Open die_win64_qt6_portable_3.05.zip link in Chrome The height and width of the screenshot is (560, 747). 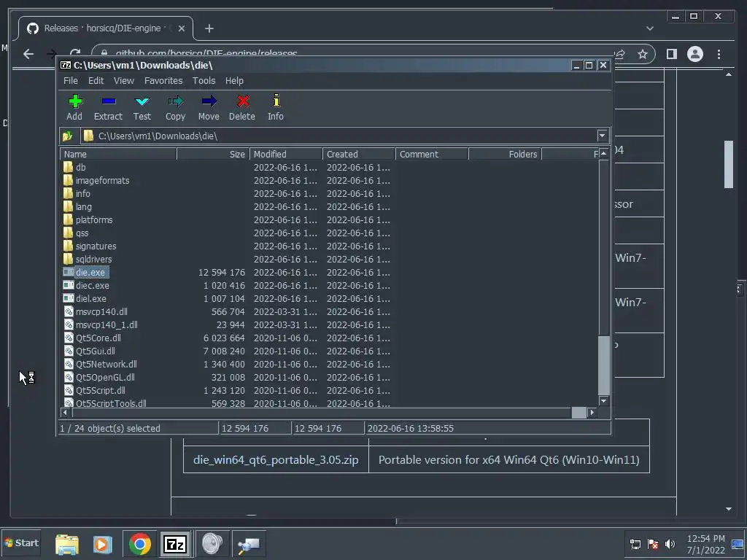(x=276, y=460)
